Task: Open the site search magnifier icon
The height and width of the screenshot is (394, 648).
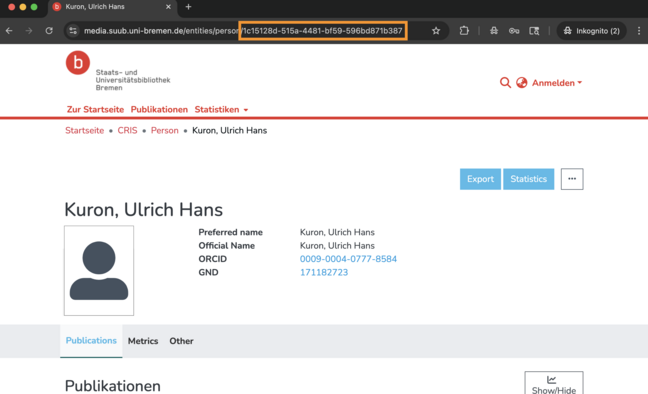Action: click(505, 83)
